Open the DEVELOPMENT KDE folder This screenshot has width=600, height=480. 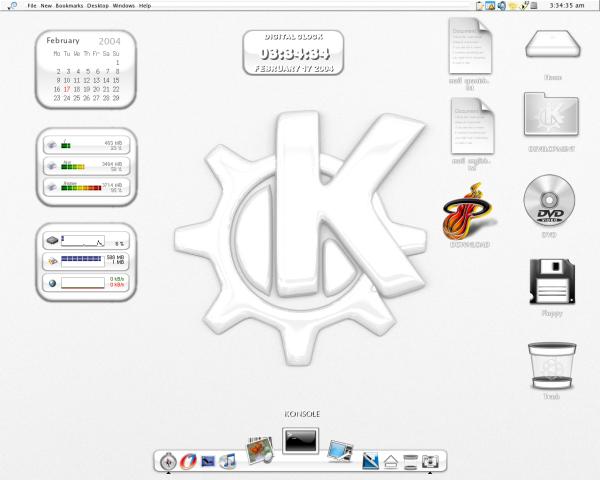(x=551, y=114)
